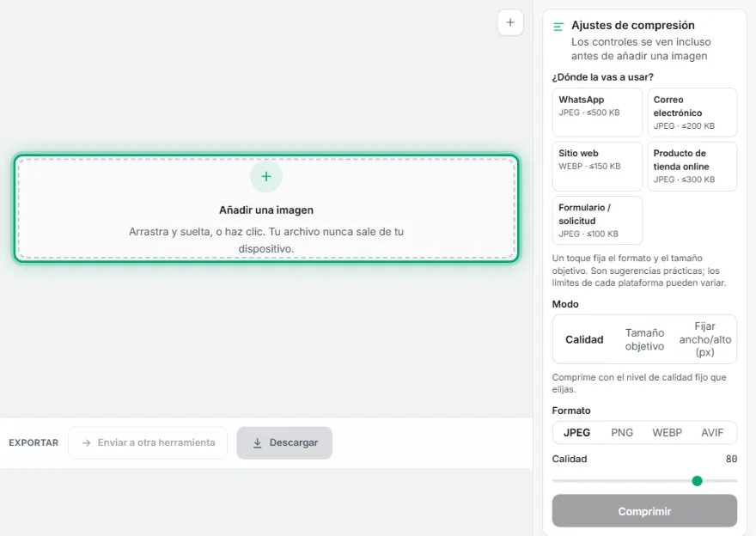756x536 pixels.
Task: Click the download arrow icon on Descargar
Action: pos(258,442)
